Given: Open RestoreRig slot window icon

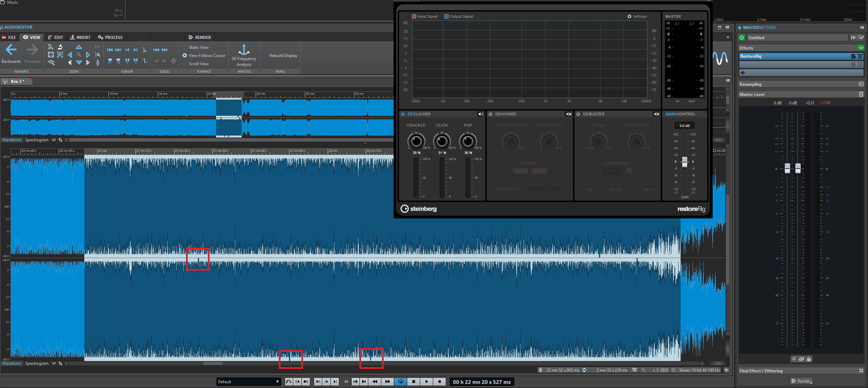Looking at the screenshot, I should [860, 56].
